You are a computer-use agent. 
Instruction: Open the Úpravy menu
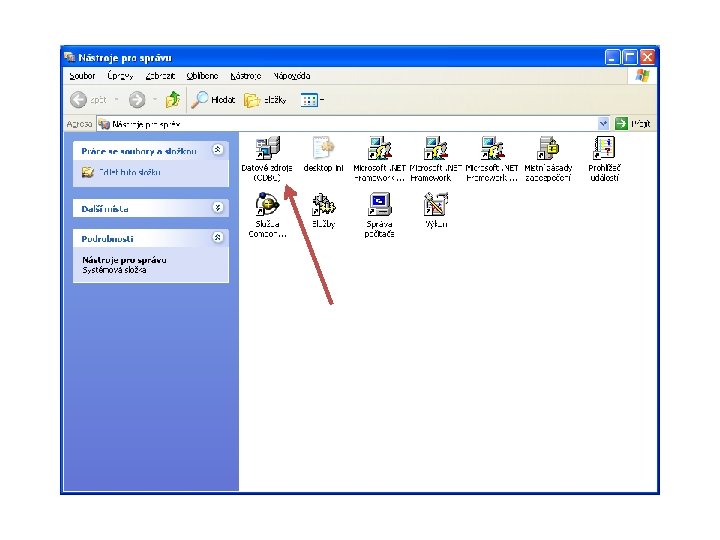click(120, 76)
